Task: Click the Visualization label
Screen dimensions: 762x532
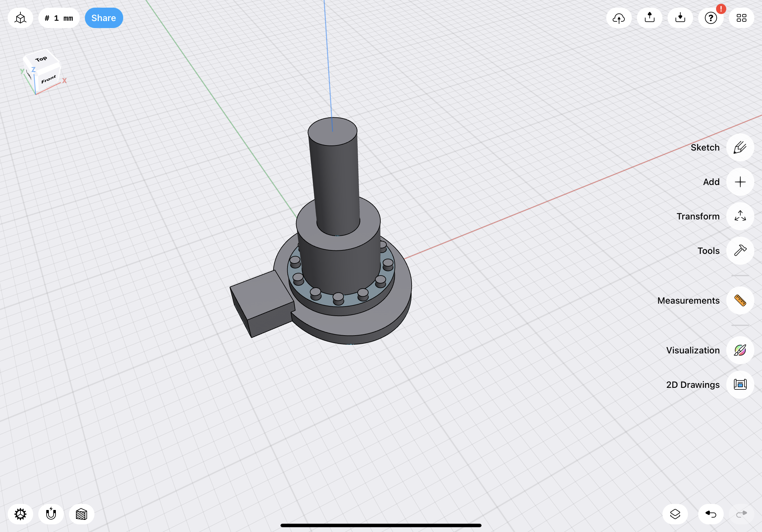Action: pos(693,350)
